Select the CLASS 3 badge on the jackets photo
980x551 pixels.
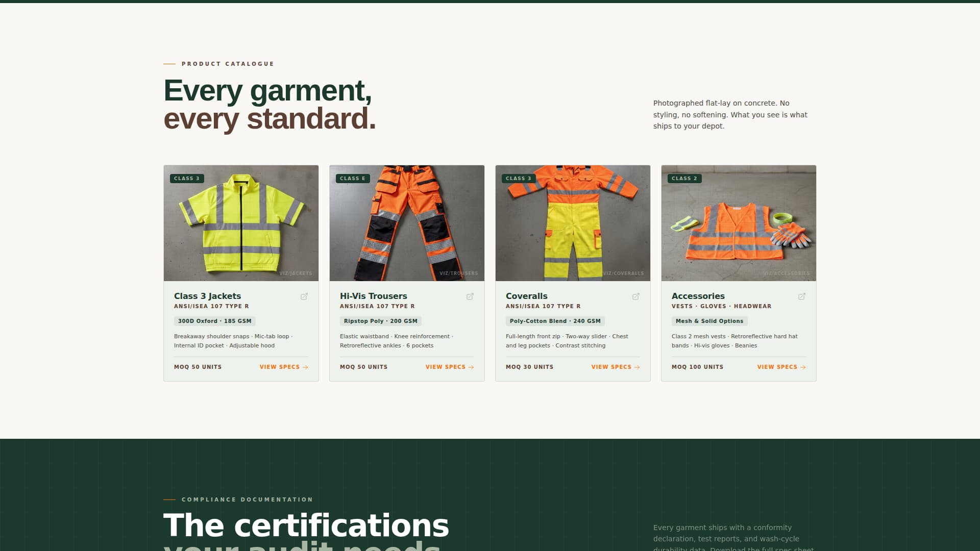click(187, 178)
